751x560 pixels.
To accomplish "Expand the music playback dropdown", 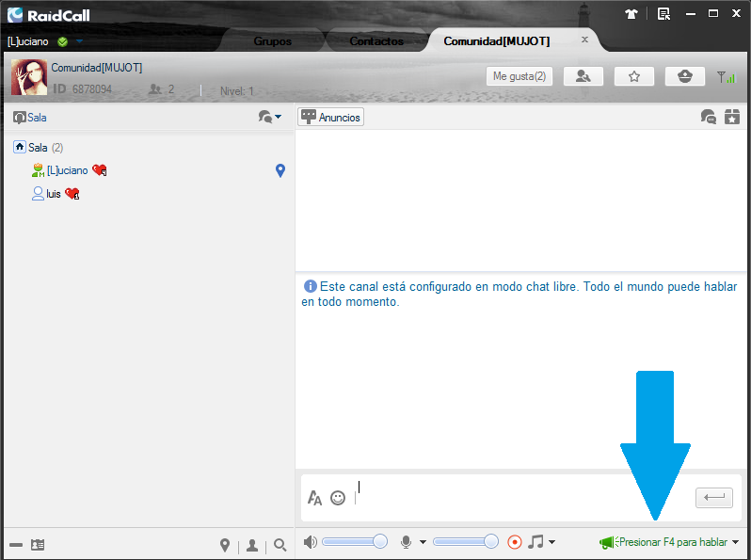I will tap(551, 542).
